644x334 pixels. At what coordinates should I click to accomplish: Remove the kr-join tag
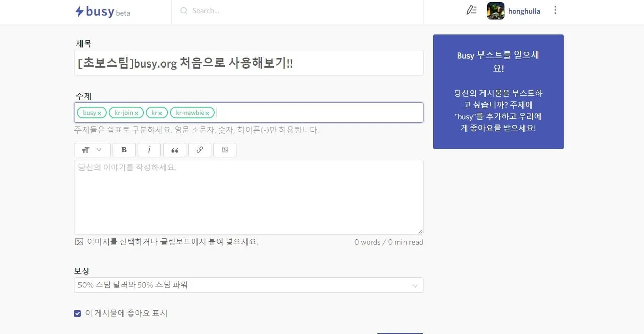click(136, 114)
